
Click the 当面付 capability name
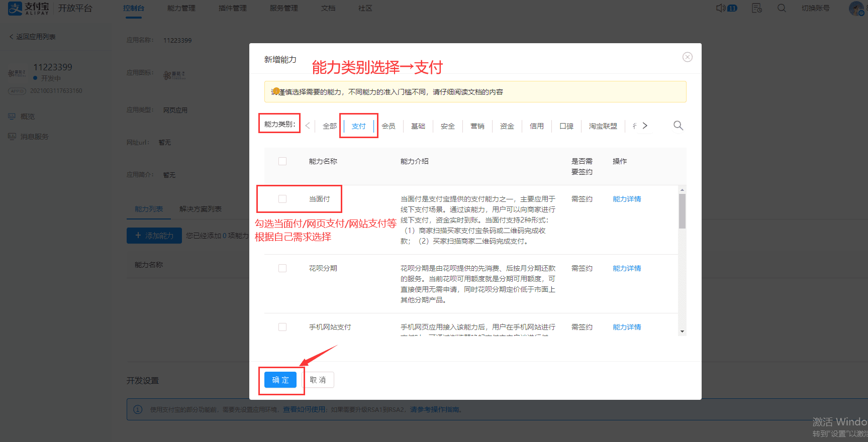(320, 199)
